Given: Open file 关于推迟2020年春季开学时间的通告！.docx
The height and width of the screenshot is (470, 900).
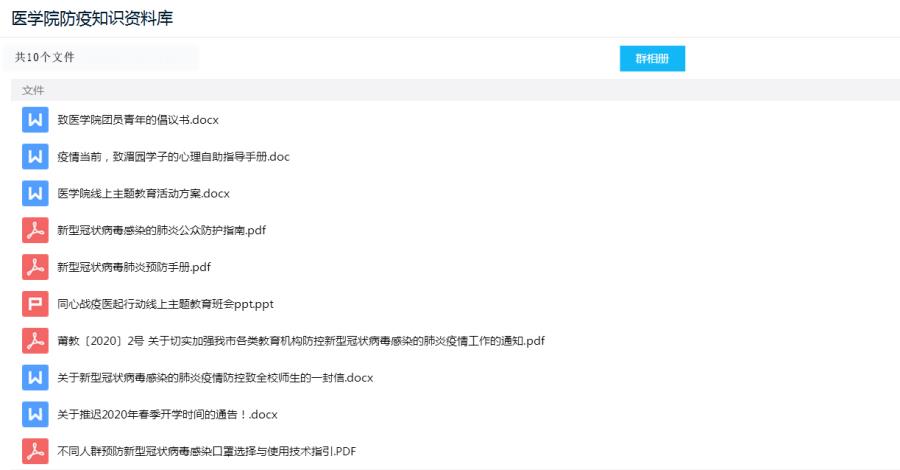Looking at the screenshot, I should pyautogui.click(x=167, y=414).
